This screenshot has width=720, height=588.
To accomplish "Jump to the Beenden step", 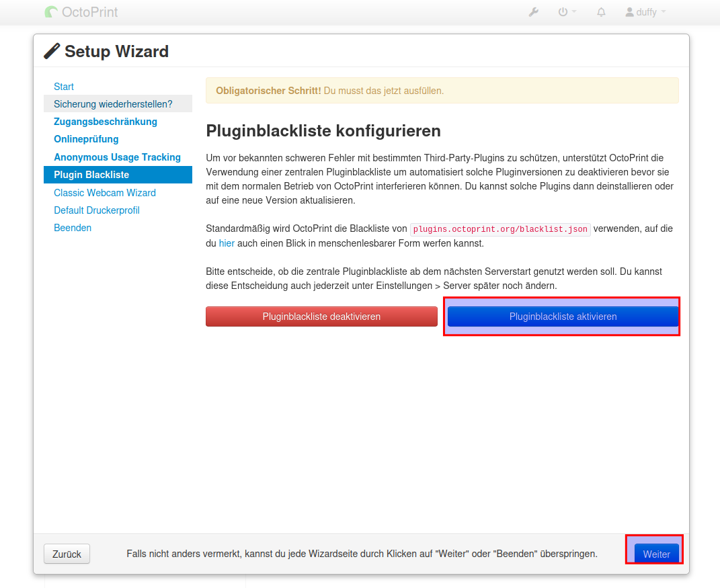I will point(73,228).
